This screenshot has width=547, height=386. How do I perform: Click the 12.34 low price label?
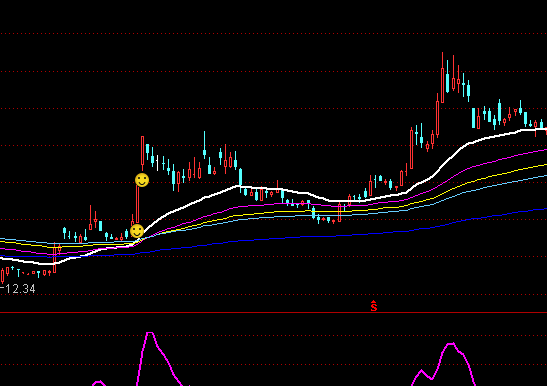point(20,289)
